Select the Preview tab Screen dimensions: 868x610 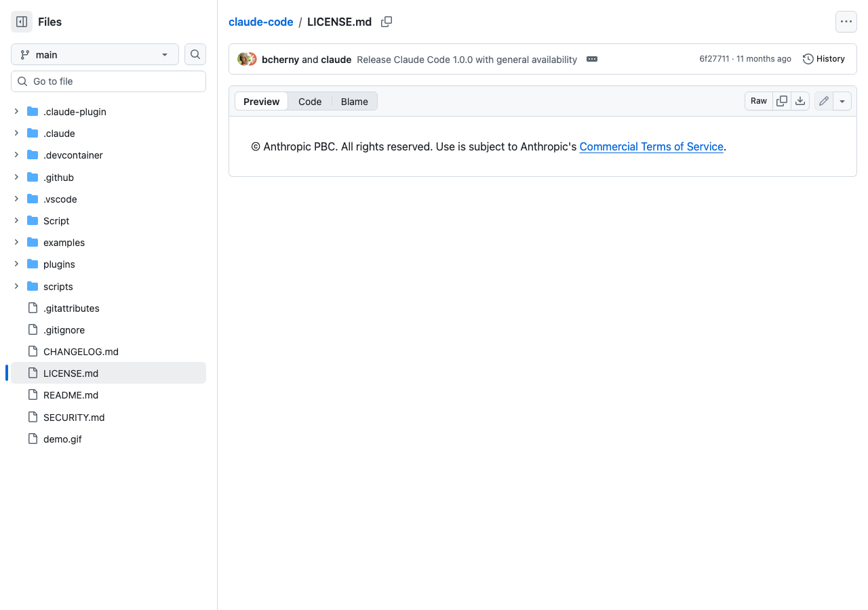click(x=261, y=101)
